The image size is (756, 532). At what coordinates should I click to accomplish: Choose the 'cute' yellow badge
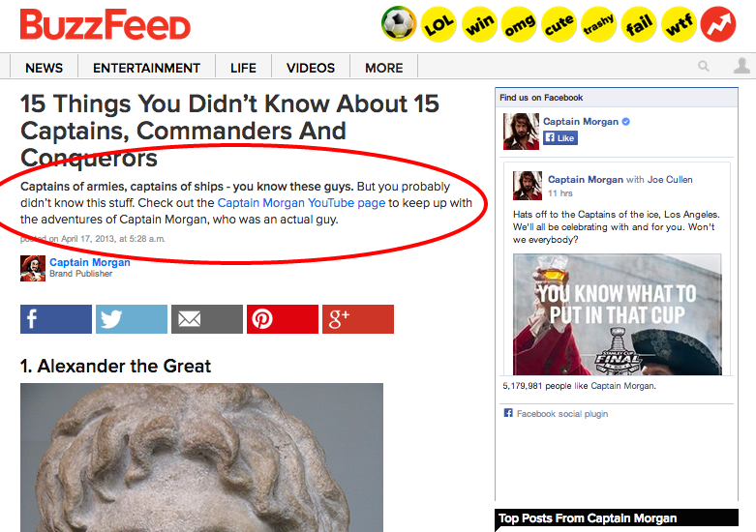559,24
